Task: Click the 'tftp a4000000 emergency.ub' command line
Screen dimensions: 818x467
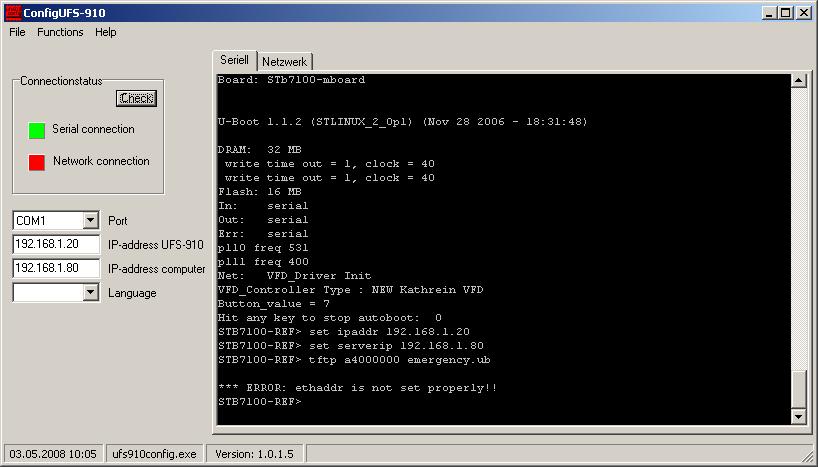Action: coord(354,360)
